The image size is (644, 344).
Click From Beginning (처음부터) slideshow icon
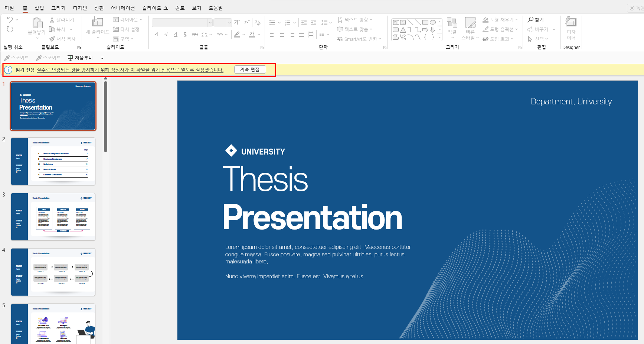pos(71,58)
